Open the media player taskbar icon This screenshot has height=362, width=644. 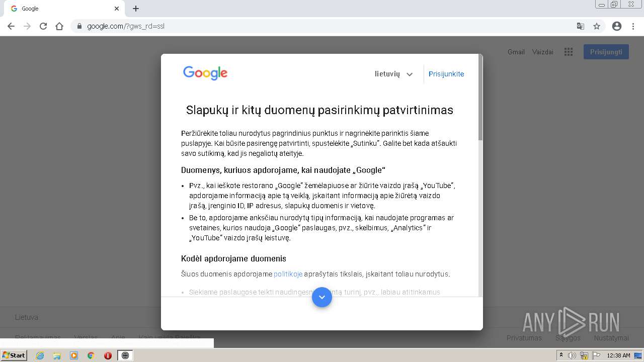74,355
